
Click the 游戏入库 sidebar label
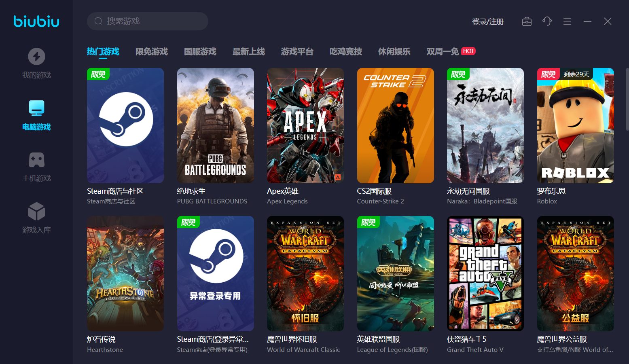(36, 230)
